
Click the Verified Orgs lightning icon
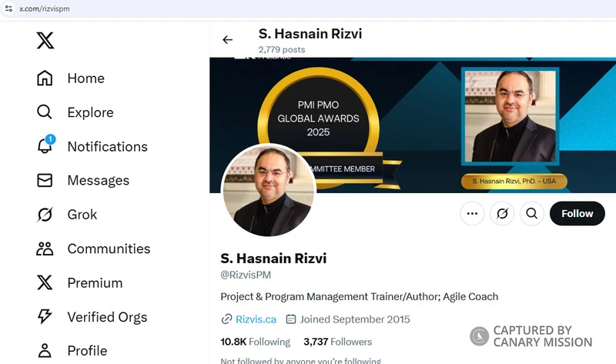coord(45,316)
